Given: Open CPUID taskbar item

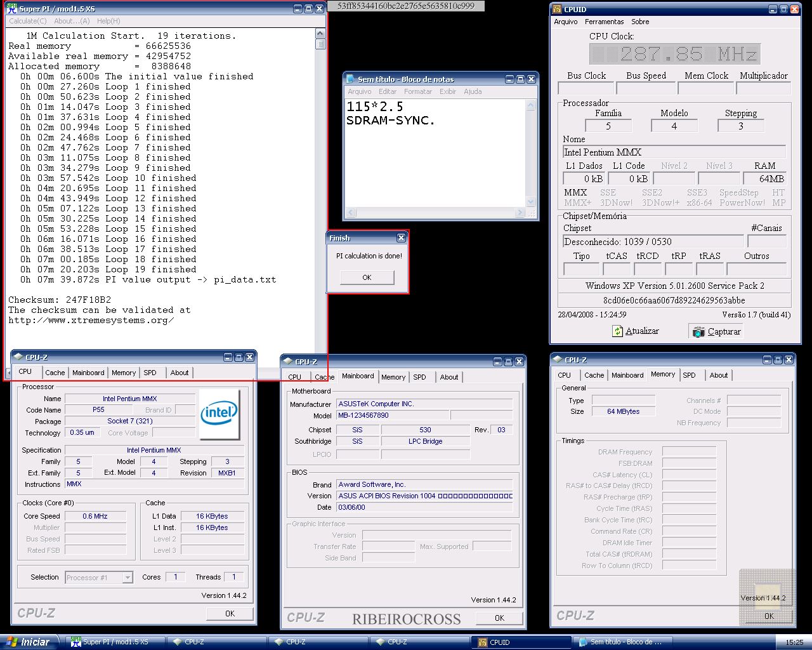Looking at the screenshot, I should coord(521,642).
